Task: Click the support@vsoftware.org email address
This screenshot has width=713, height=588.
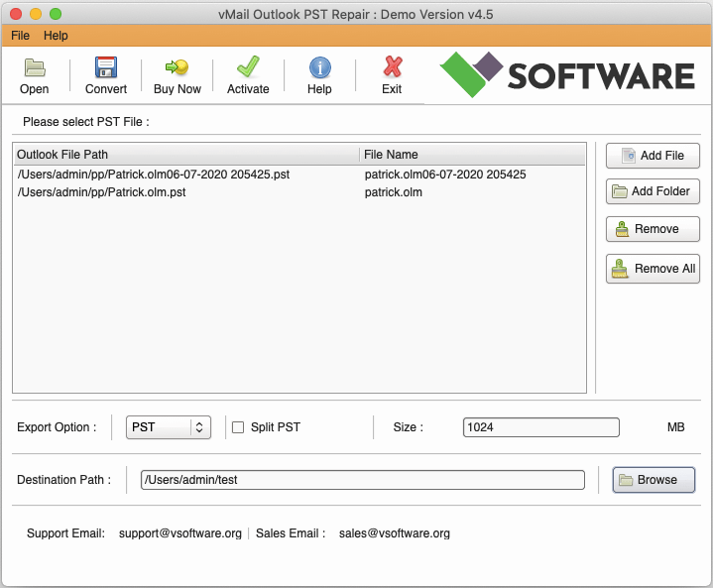Action: click(x=180, y=533)
